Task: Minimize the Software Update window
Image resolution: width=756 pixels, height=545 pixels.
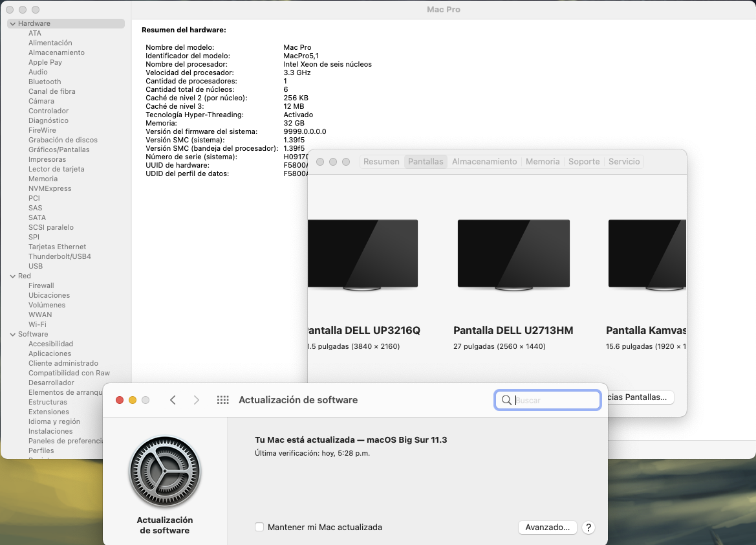Action: [x=133, y=400]
